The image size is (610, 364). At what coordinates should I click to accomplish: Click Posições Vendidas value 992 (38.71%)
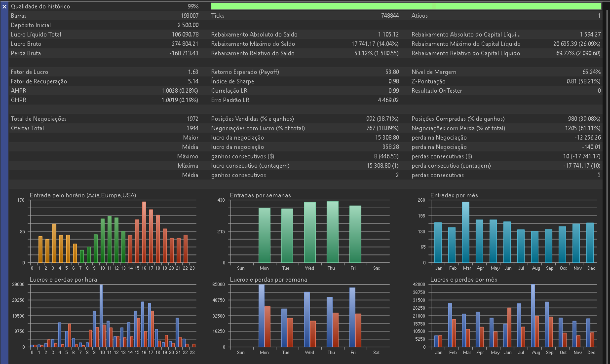coord(382,119)
